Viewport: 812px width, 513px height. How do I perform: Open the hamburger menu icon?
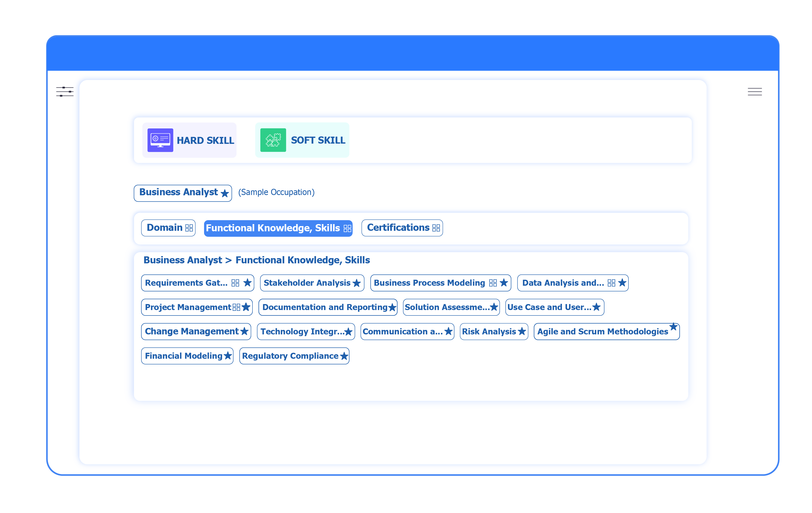pyautogui.click(x=754, y=91)
